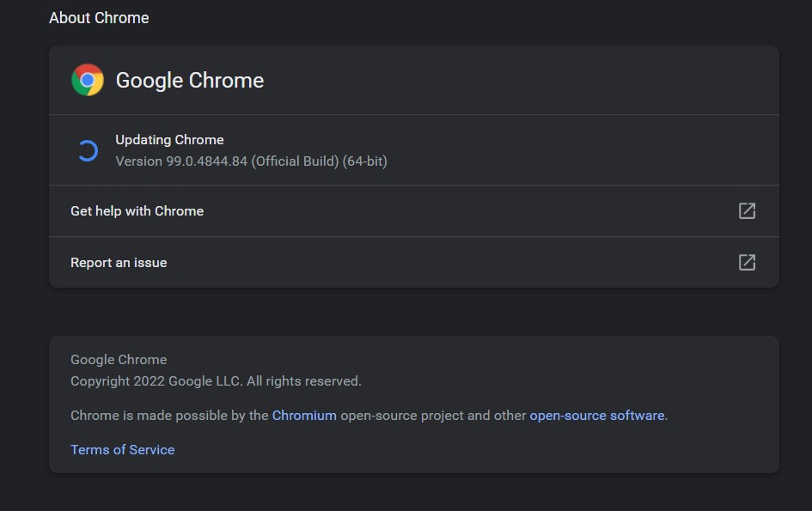Open external link icon for Report an issue
Screen dimensions: 812x511
click(x=747, y=262)
